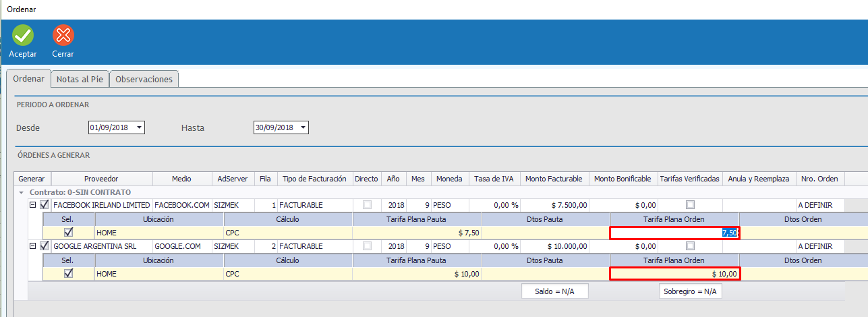Collapse the GOOGLE ARGENTINA SRL row
The height and width of the screenshot is (317, 868).
(32, 247)
